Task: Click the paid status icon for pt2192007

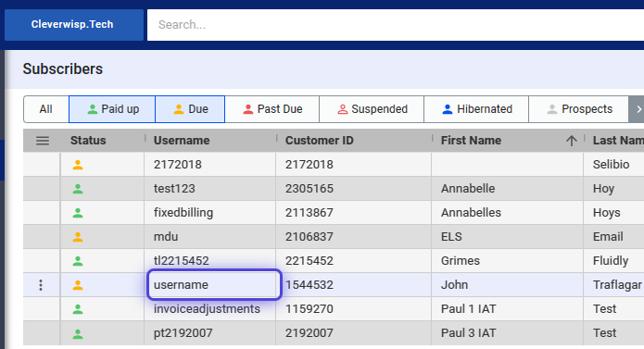Action: 78,333
